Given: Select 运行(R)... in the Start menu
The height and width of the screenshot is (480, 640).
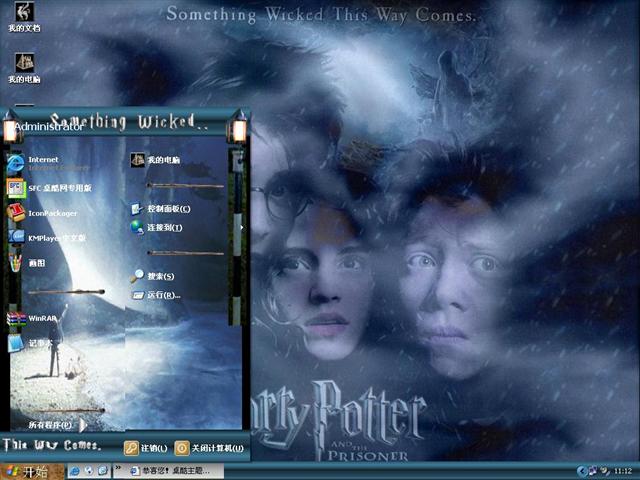Looking at the screenshot, I should click(x=156, y=295).
